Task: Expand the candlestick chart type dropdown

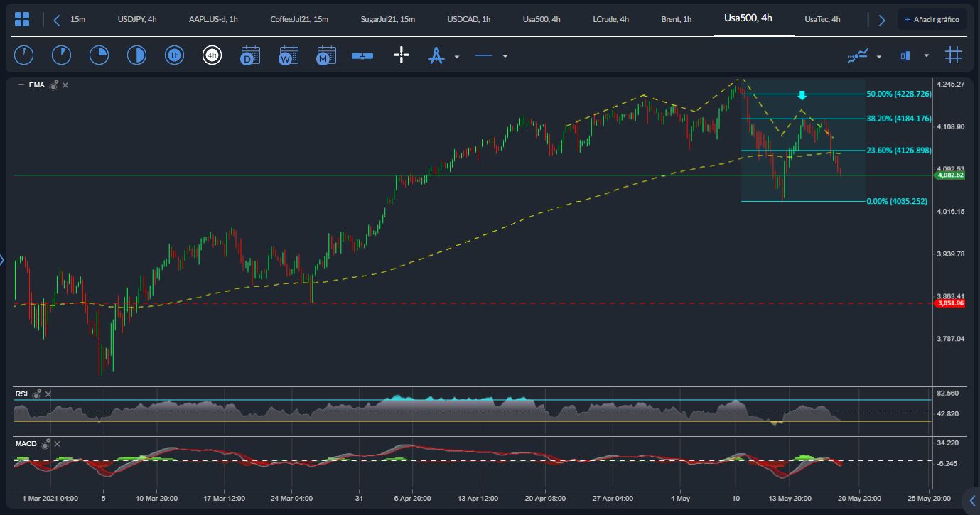Action: pos(926,55)
